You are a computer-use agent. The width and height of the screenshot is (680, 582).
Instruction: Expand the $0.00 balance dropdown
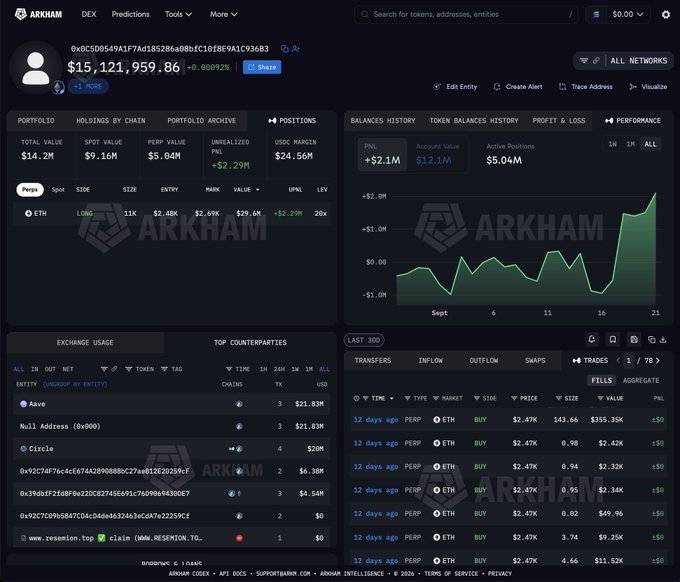tap(628, 14)
